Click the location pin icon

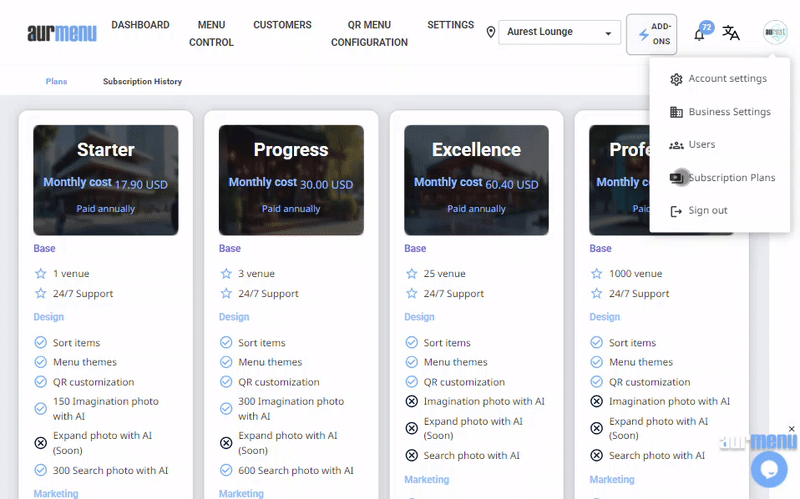point(491,33)
